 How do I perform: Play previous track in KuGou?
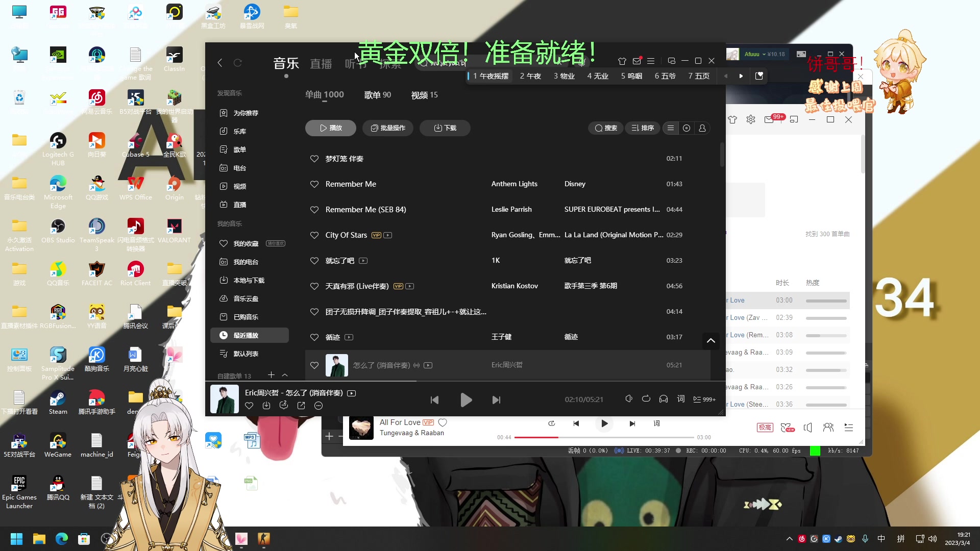[x=434, y=400]
